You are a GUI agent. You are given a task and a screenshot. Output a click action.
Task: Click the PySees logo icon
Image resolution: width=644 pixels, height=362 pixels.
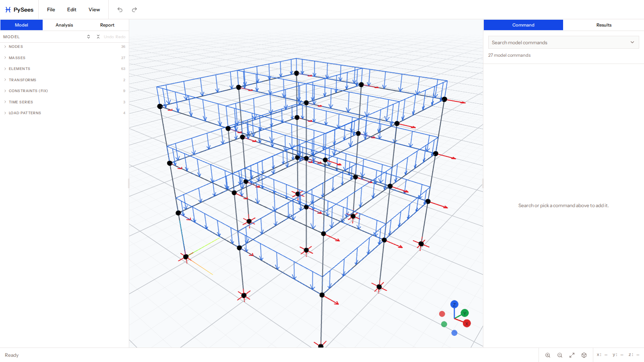tap(8, 10)
